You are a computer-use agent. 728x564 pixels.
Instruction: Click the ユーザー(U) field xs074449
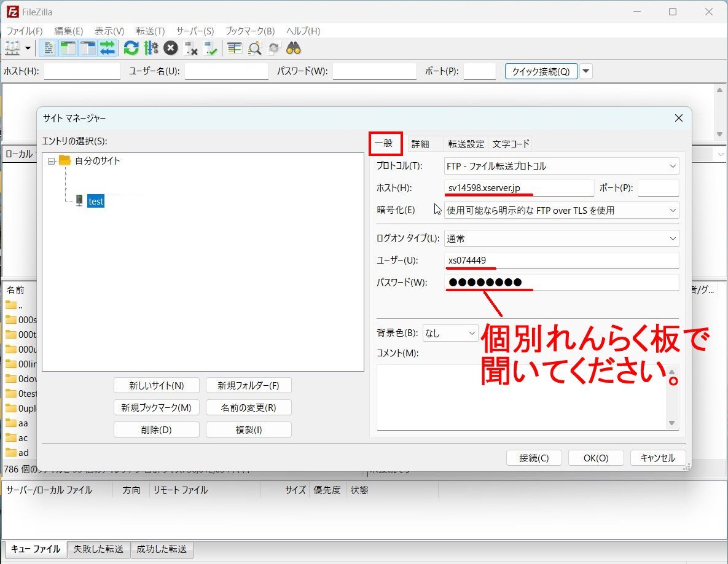coord(562,260)
